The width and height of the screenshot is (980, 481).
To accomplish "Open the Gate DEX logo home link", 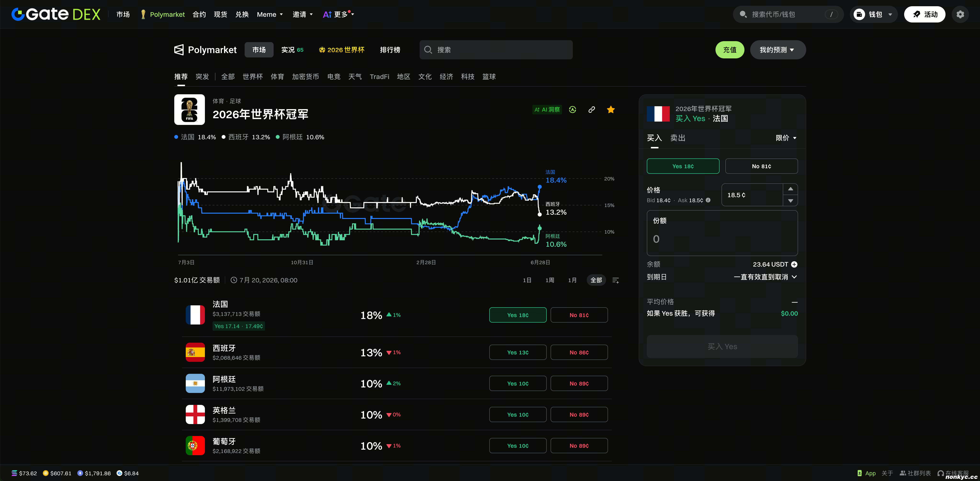I will pyautogui.click(x=56, y=14).
